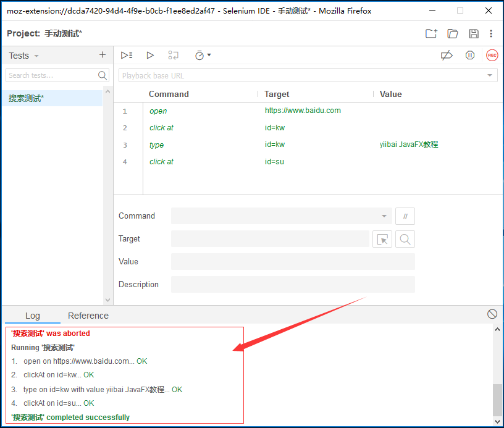
Task: Expand the Playback base URL dropdown
Action: pyautogui.click(x=490, y=75)
